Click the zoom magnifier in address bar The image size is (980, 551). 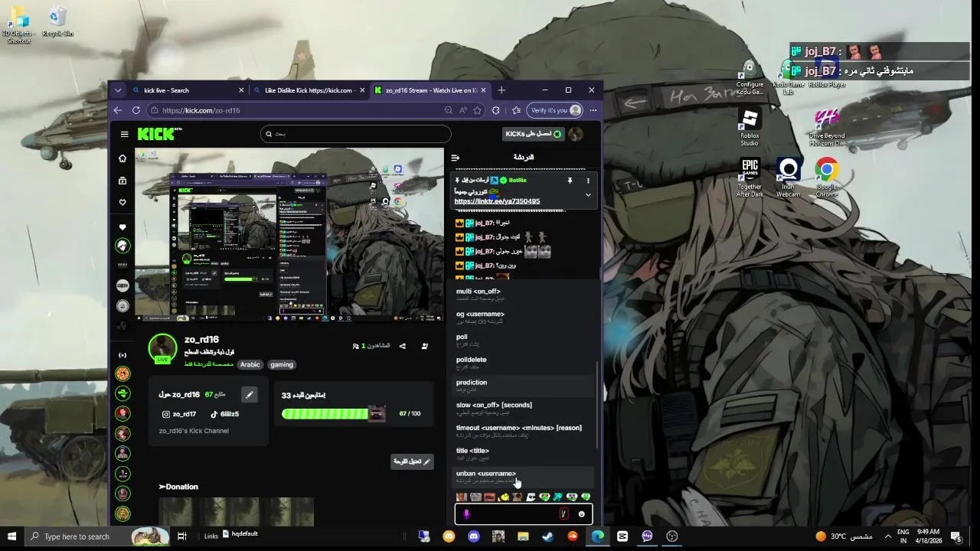[449, 110]
